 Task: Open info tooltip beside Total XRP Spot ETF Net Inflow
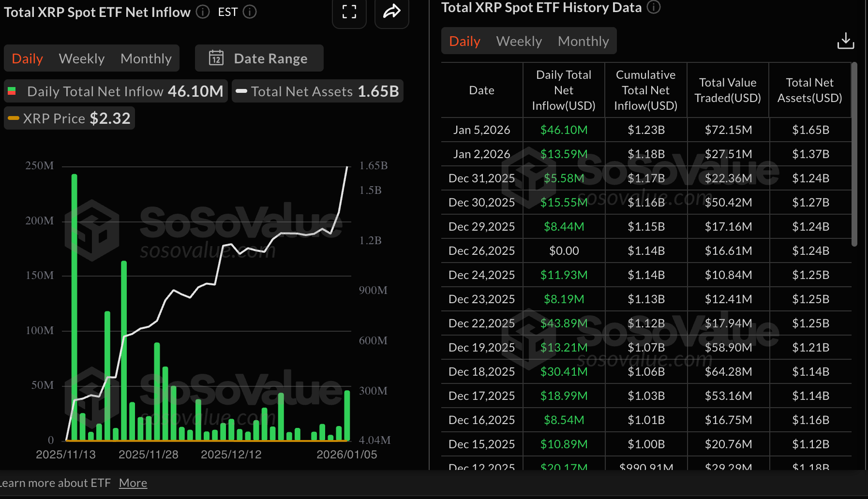[202, 12]
